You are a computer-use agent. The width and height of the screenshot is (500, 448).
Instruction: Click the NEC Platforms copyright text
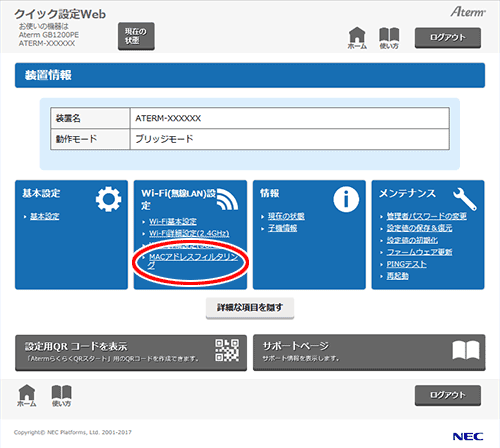73,432
